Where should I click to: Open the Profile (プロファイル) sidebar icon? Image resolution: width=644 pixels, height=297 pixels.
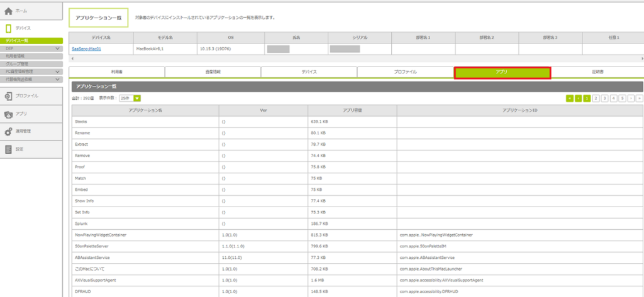8,96
